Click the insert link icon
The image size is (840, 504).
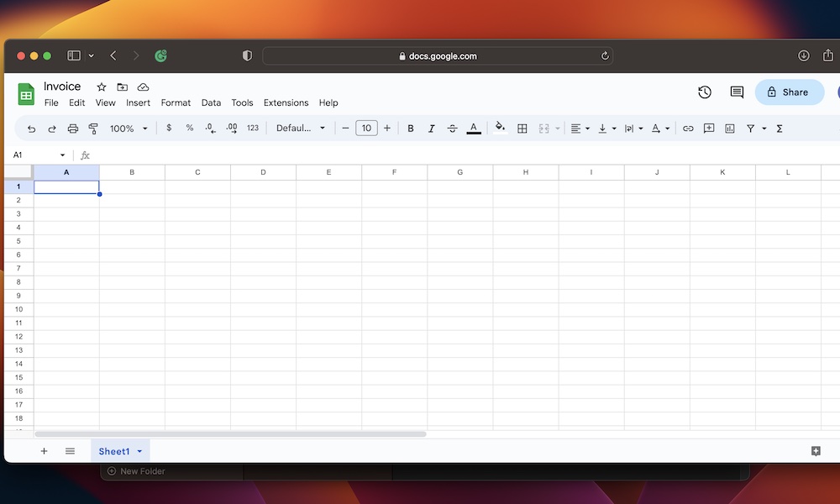click(688, 129)
